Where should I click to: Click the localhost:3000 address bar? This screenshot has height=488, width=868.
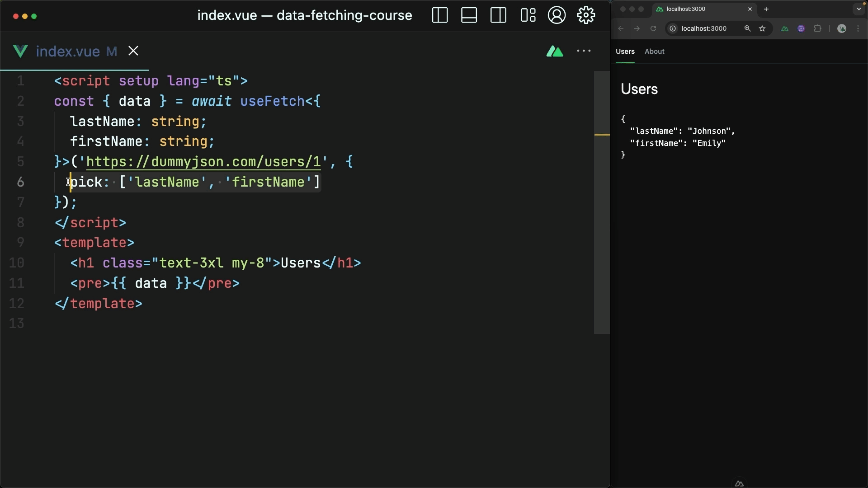pos(704,28)
